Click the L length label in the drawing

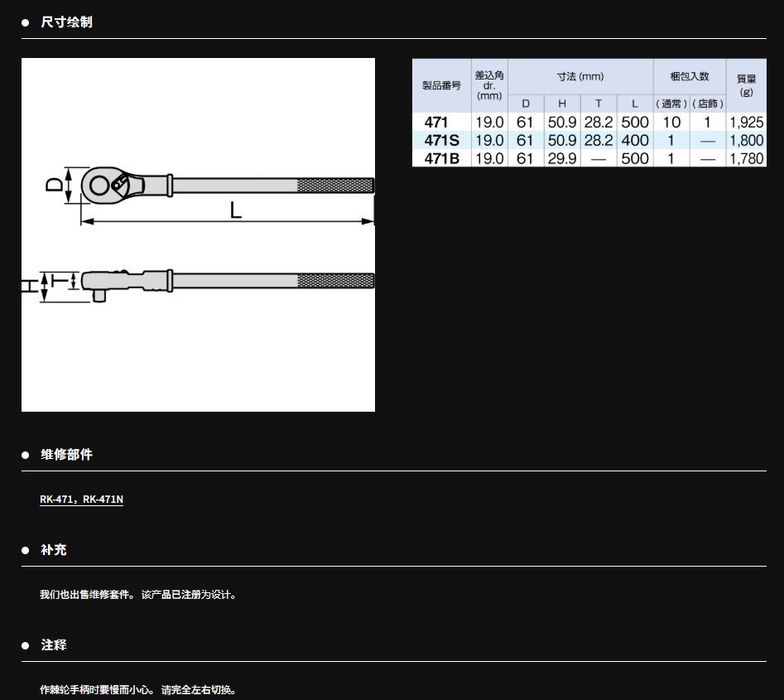tap(236, 210)
